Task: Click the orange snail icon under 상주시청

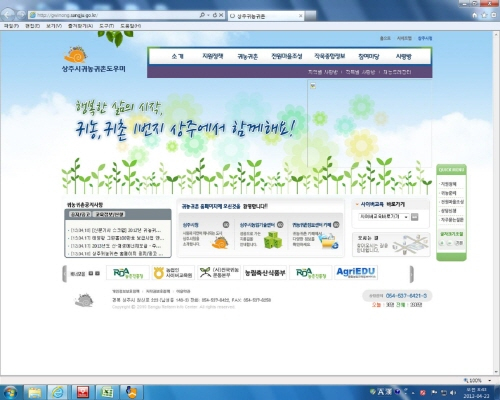Action: tap(220, 242)
